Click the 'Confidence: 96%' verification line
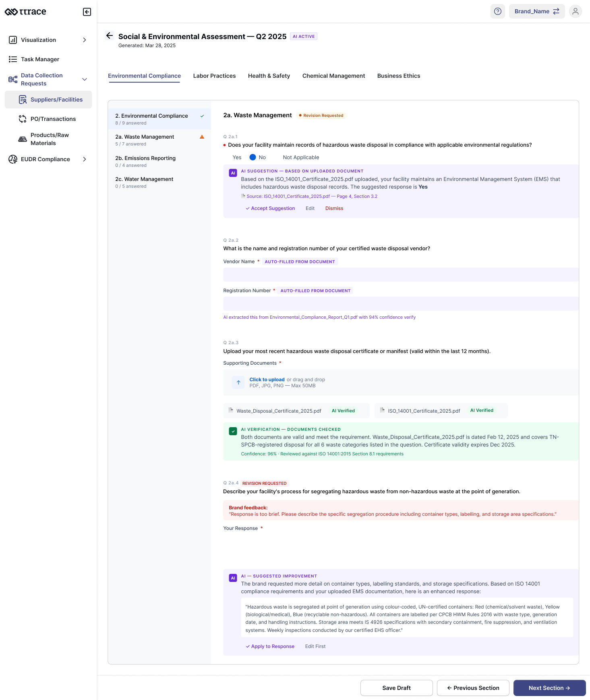590x700 pixels. coord(322,454)
